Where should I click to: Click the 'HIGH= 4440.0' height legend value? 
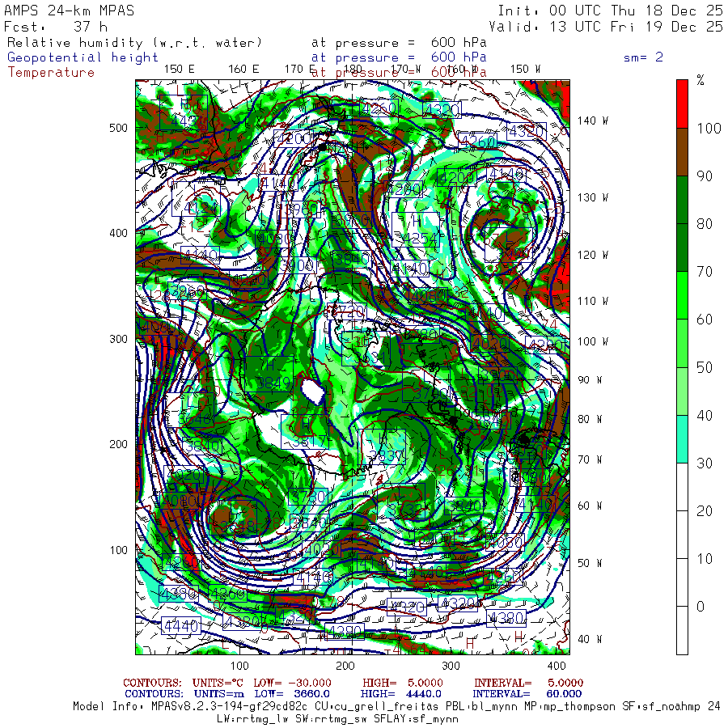coord(400,694)
